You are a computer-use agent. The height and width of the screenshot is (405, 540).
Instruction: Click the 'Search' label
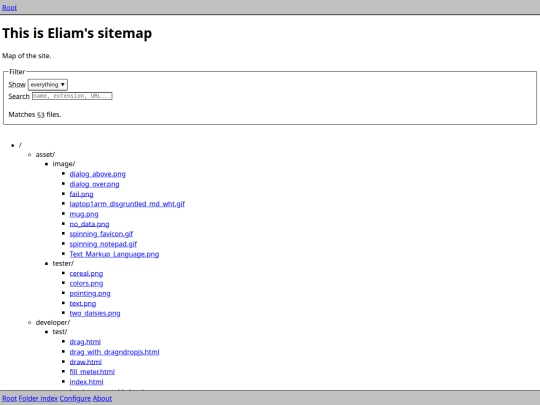point(19,96)
